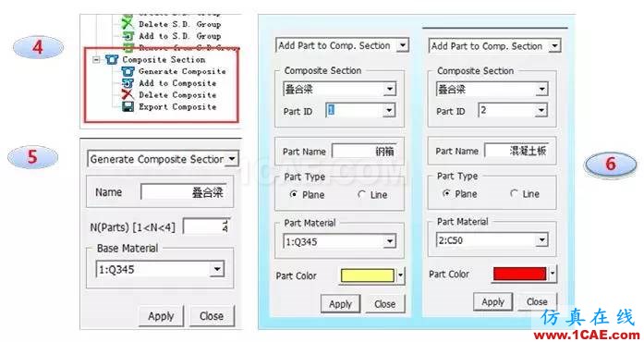644x342 pixels.
Task: Apply the Generate Composite Section settings
Action: pyautogui.click(x=161, y=316)
